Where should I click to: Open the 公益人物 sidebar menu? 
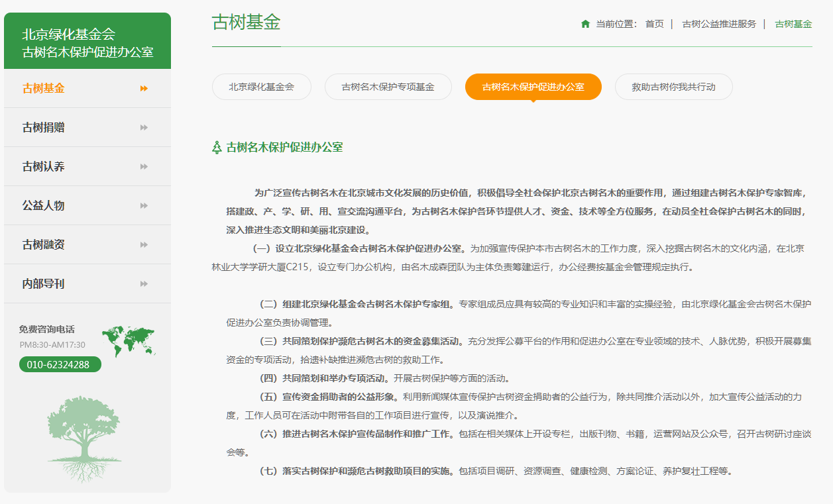coord(87,206)
